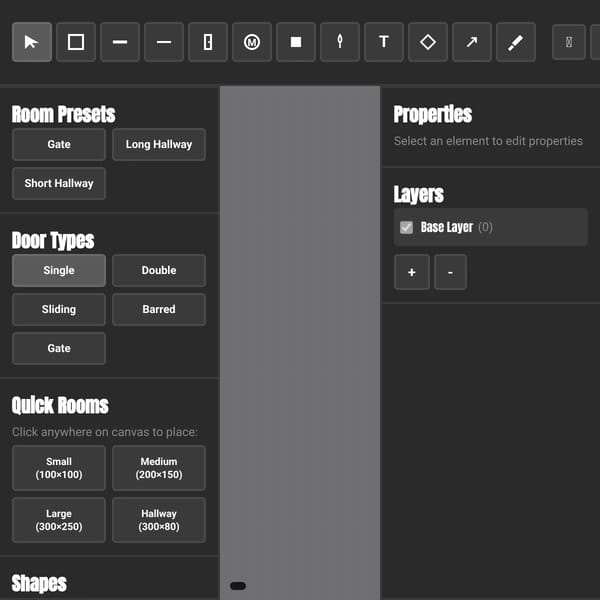This screenshot has height=600, width=600.
Task: Select the torch pin tool
Action: point(340,42)
